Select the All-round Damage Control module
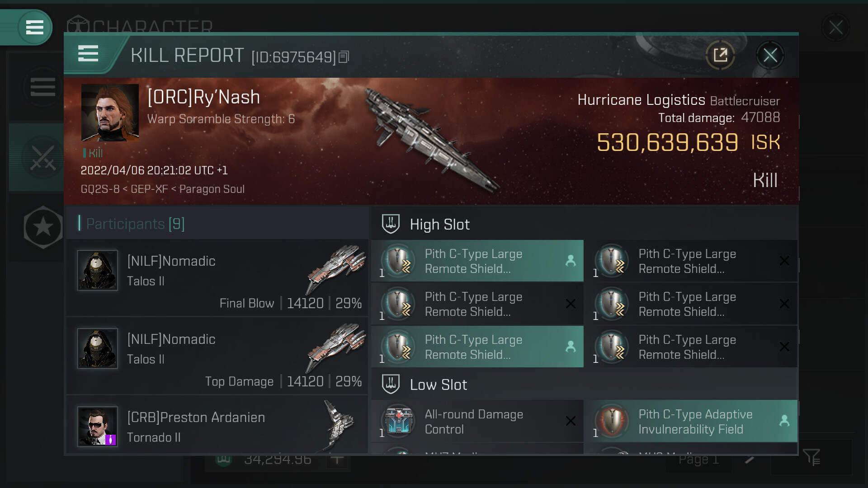Viewport: 868px width, 488px height. pyautogui.click(x=477, y=421)
